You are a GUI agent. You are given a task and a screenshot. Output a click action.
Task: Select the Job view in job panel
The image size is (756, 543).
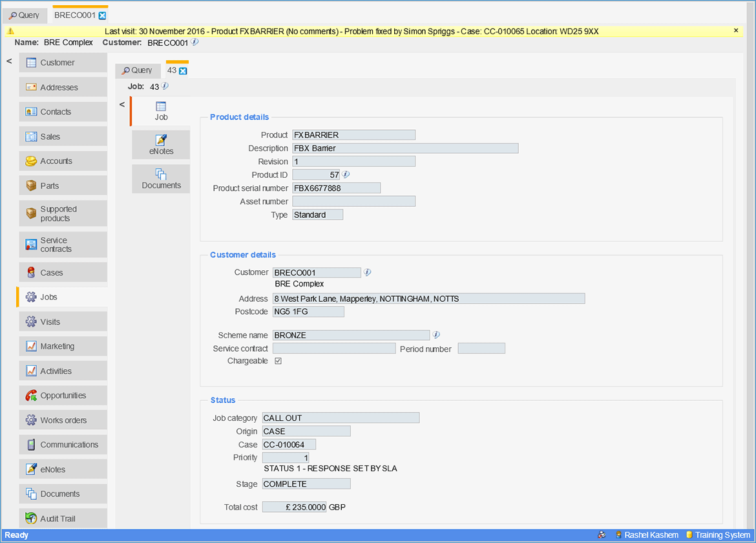coord(161,111)
